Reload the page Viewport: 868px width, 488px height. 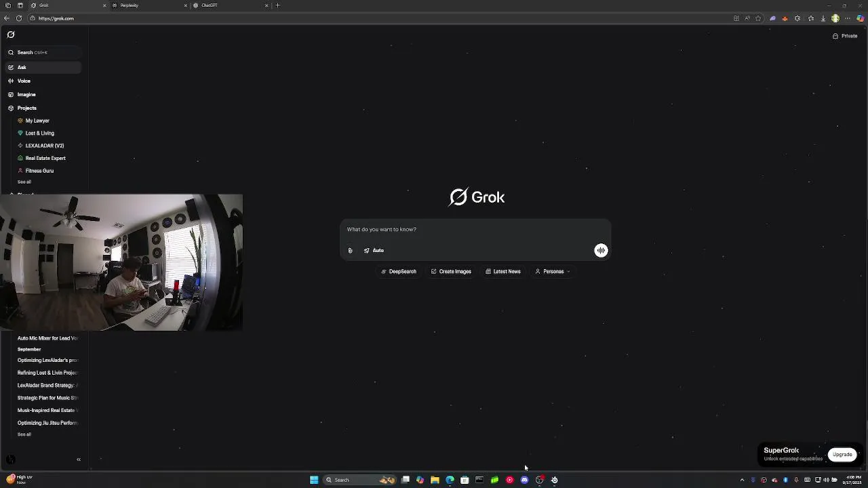click(19, 18)
